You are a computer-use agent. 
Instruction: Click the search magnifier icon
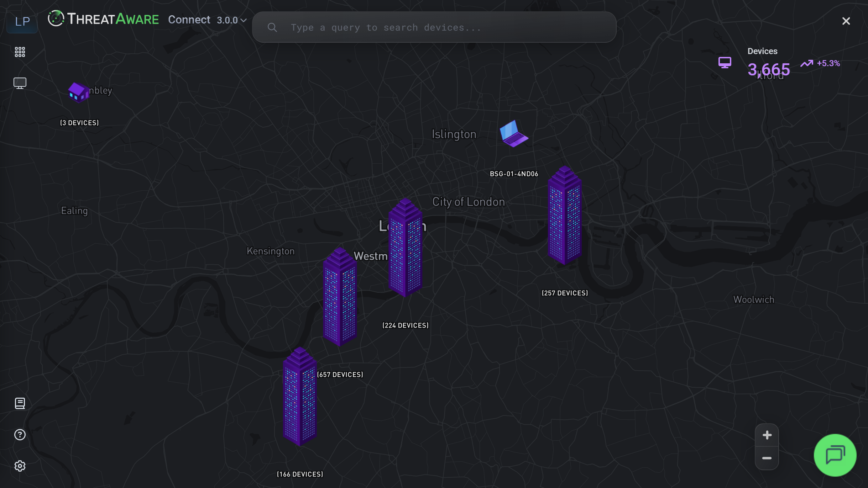[272, 27]
